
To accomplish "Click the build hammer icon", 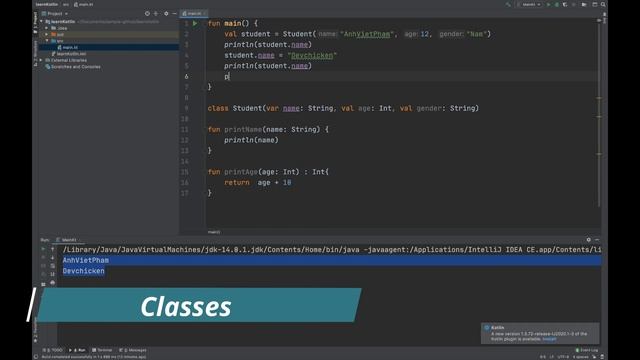I will pos(508,4).
